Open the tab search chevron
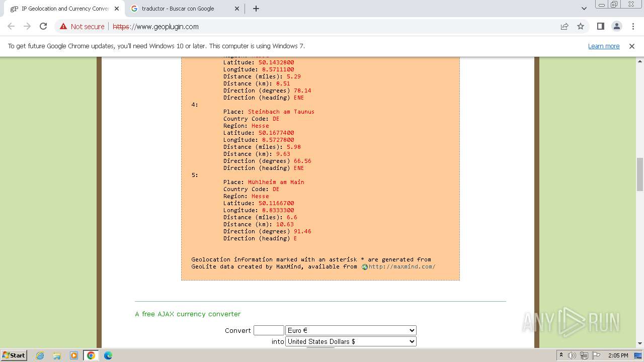 (584, 9)
